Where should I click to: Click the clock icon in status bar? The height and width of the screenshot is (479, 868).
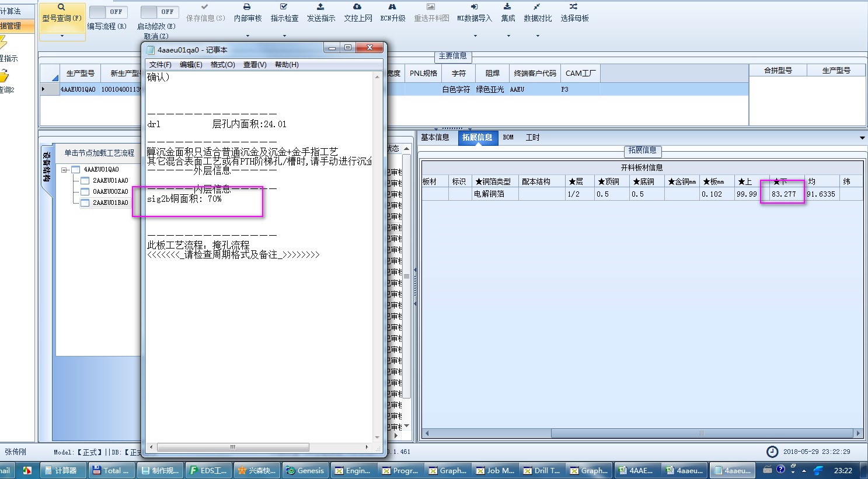[x=772, y=452]
